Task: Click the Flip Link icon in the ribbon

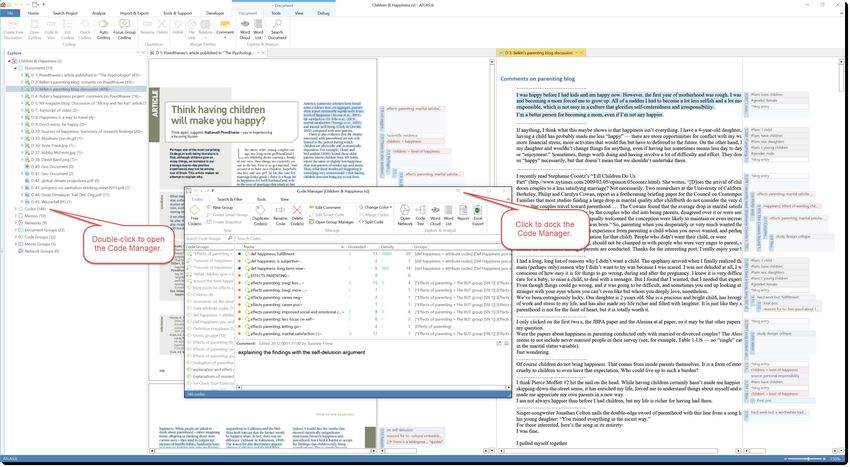Action: (x=192, y=29)
